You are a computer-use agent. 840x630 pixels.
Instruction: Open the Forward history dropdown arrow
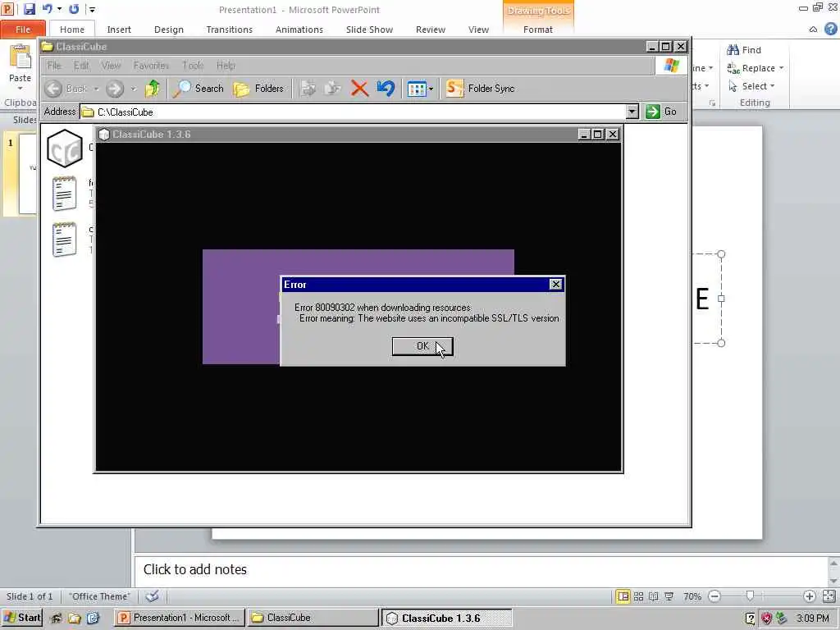click(134, 89)
